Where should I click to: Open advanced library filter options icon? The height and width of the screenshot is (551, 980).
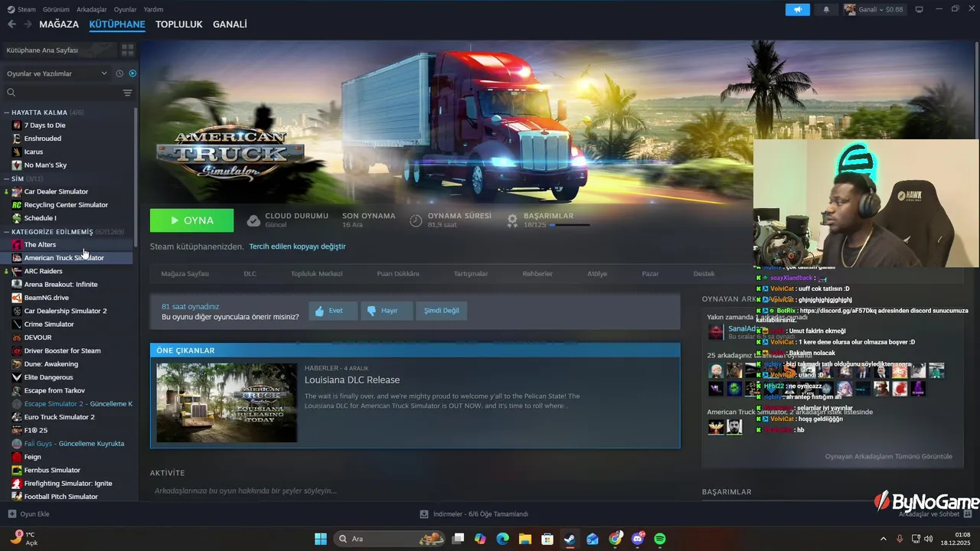pos(127,93)
